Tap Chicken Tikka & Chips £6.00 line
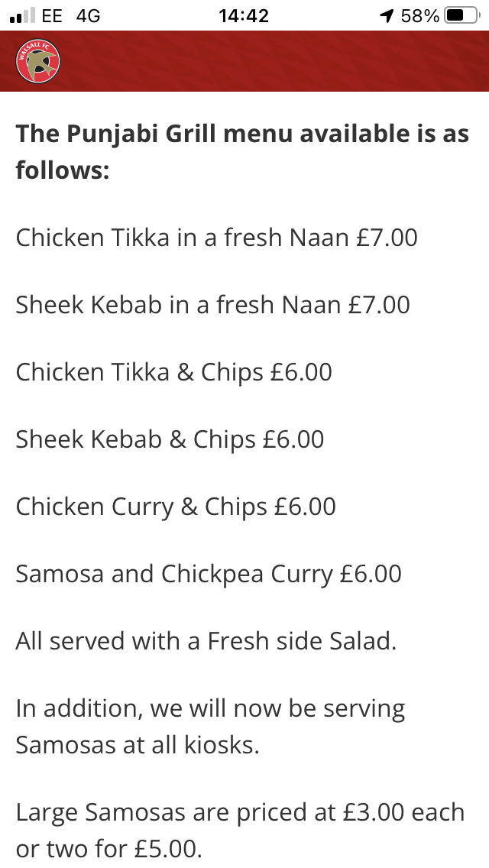Screen dimensions: 489x868 (x=174, y=373)
